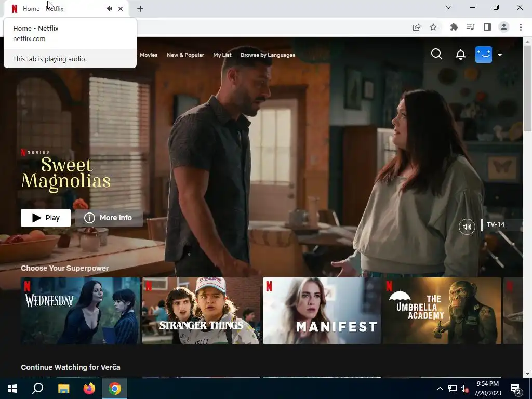Open the taskbar clock and date
This screenshot has height=399, width=532.
[487, 389]
